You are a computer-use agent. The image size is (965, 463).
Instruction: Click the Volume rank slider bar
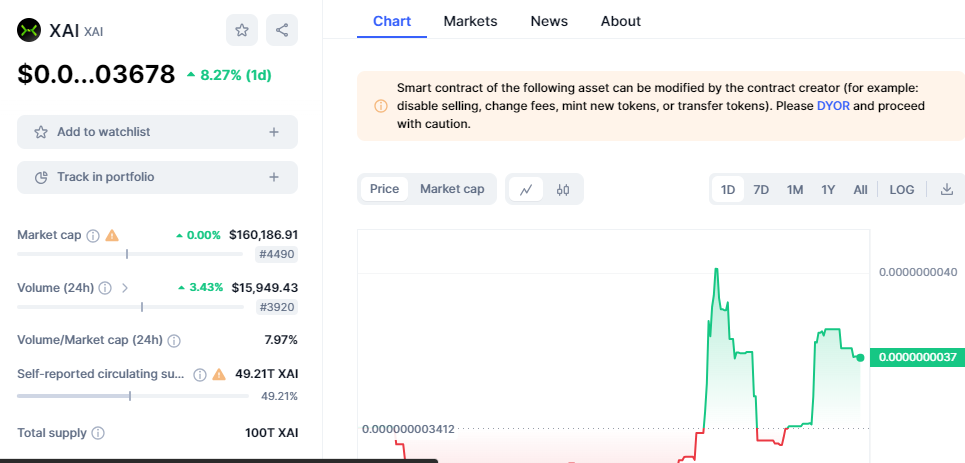pos(130,307)
